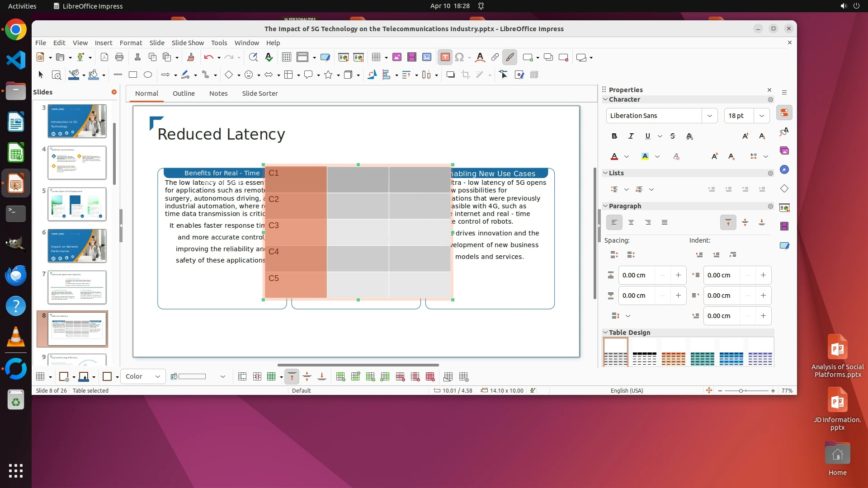This screenshot has height=488, width=868.
Task: Collapse the Table Design section
Action: coord(605,333)
